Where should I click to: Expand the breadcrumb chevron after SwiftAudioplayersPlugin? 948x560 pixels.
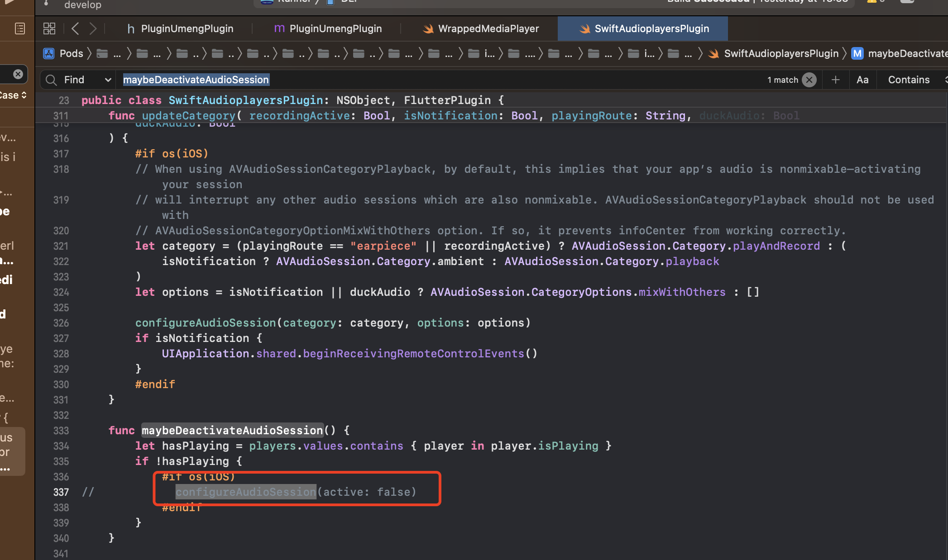tap(844, 53)
